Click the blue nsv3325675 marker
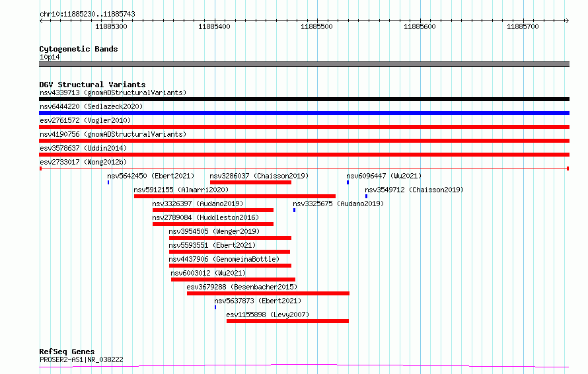The image size is (588, 374). click(x=295, y=210)
